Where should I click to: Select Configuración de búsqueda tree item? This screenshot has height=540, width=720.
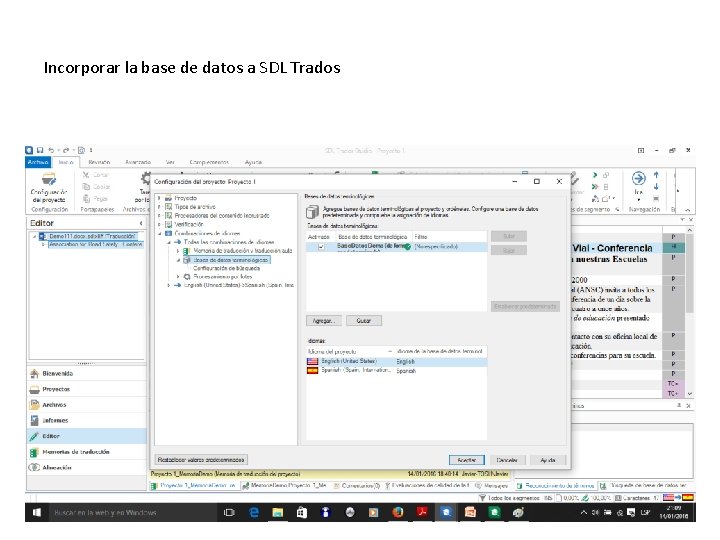226,268
